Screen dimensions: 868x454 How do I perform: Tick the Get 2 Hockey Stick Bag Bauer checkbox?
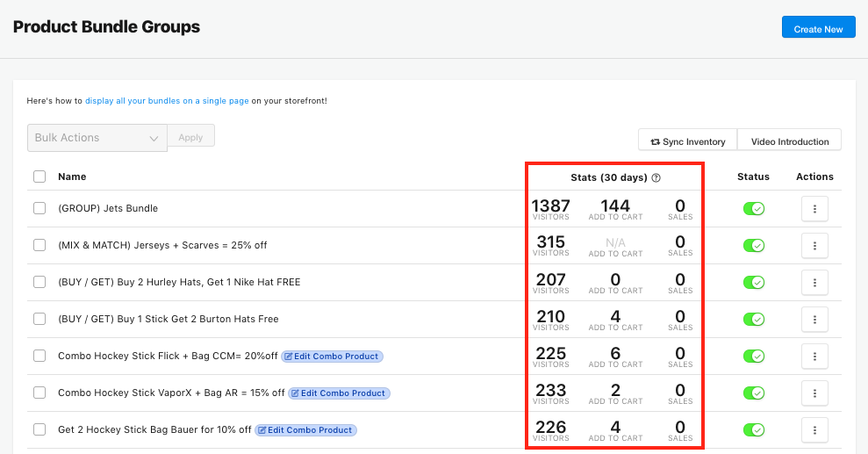click(39, 429)
